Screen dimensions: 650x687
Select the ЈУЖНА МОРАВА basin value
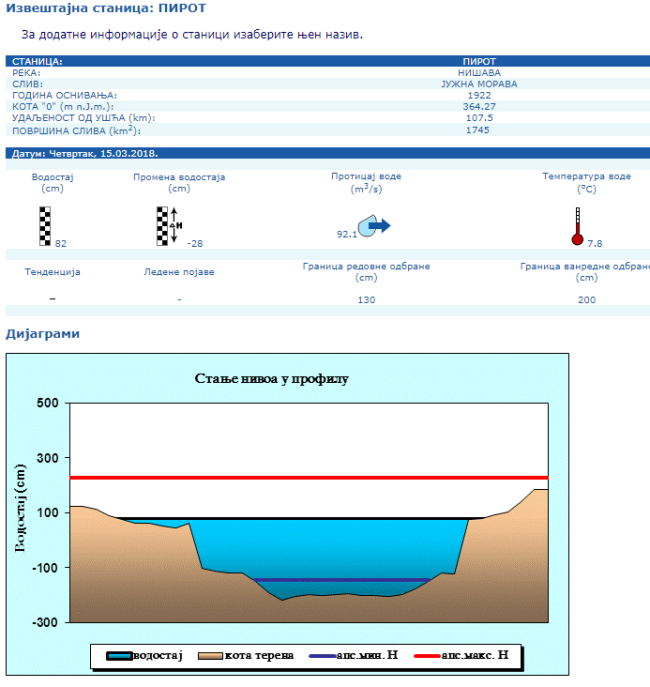click(479, 84)
